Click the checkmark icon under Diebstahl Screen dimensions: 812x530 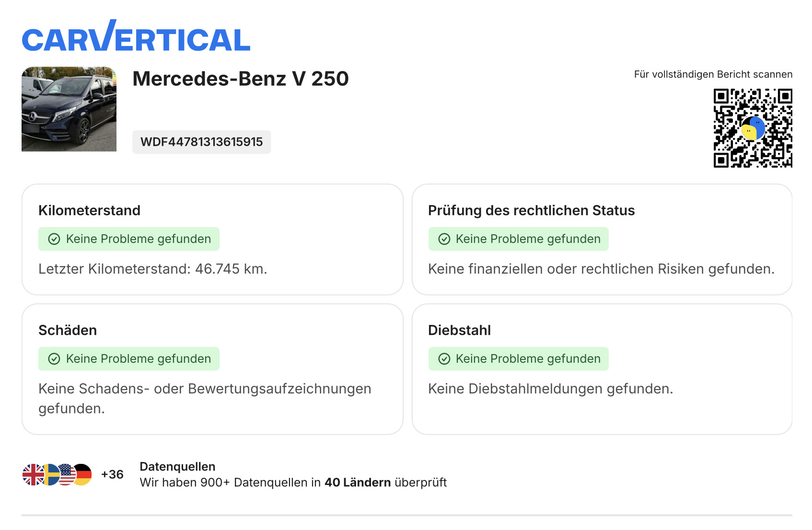tap(444, 359)
